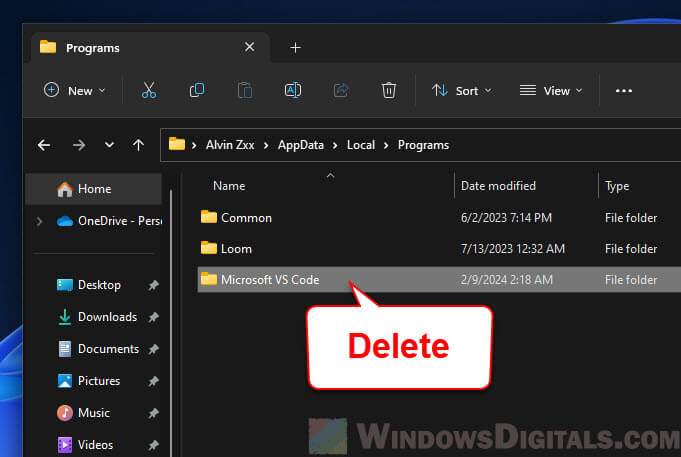Expand chevron after AppData in path

[335, 146]
